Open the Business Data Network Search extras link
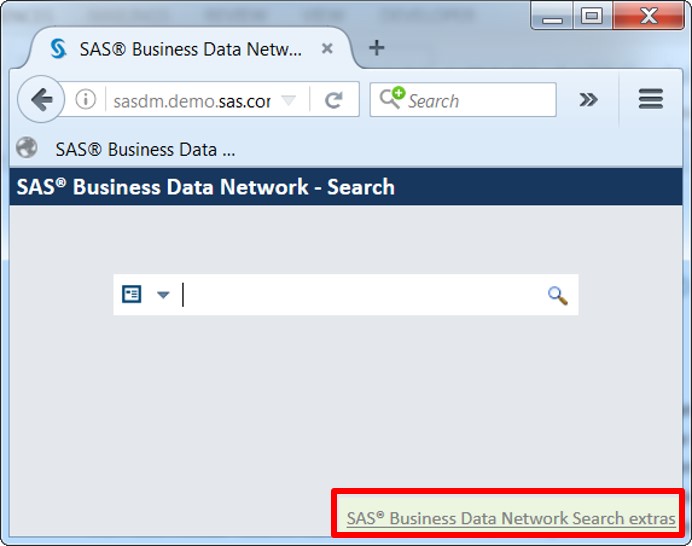692x546 pixels. [x=511, y=519]
